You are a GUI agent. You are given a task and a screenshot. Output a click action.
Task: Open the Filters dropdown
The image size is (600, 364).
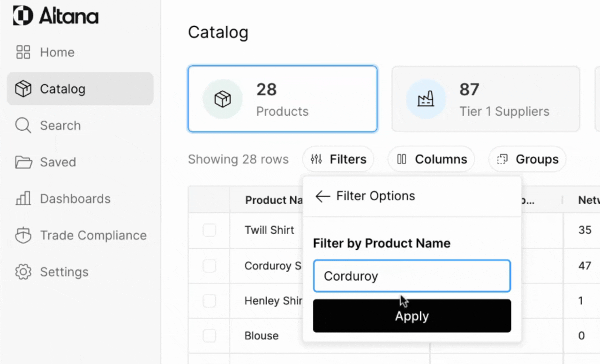click(338, 159)
